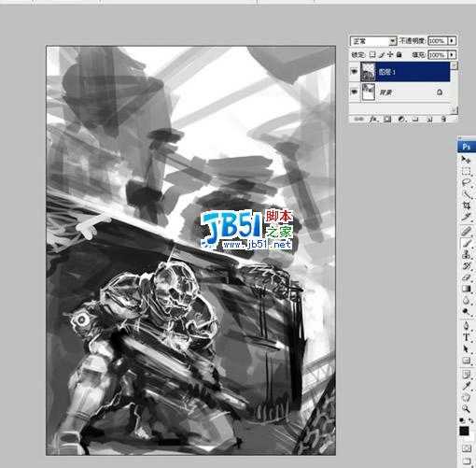Click the background layer's lock icon
The image size is (476, 468).
[x=440, y=92]
